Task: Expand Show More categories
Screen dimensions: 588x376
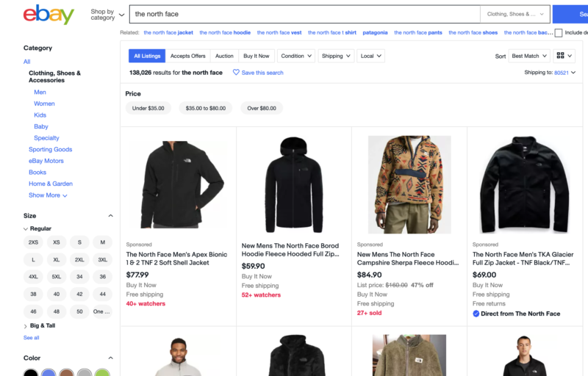Action: click(48, 195)
